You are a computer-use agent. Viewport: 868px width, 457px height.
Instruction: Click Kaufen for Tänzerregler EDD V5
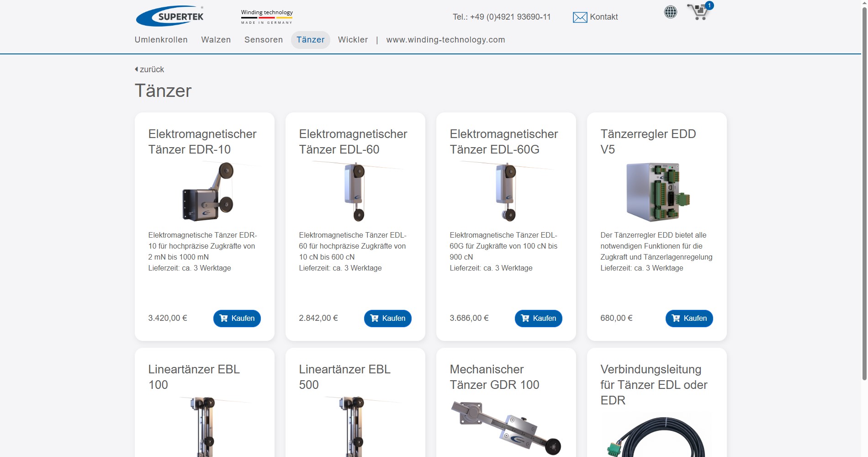click(689, 319)
